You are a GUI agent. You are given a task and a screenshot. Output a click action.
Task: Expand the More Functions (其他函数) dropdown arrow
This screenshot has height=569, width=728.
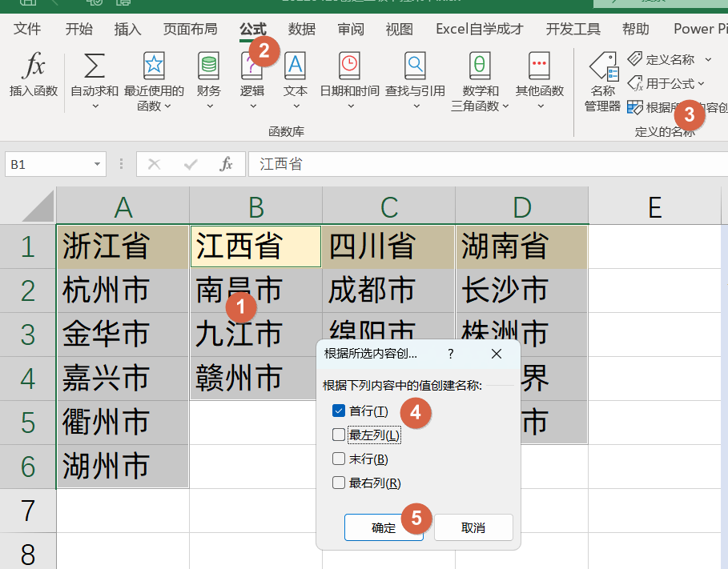[541, 106]
